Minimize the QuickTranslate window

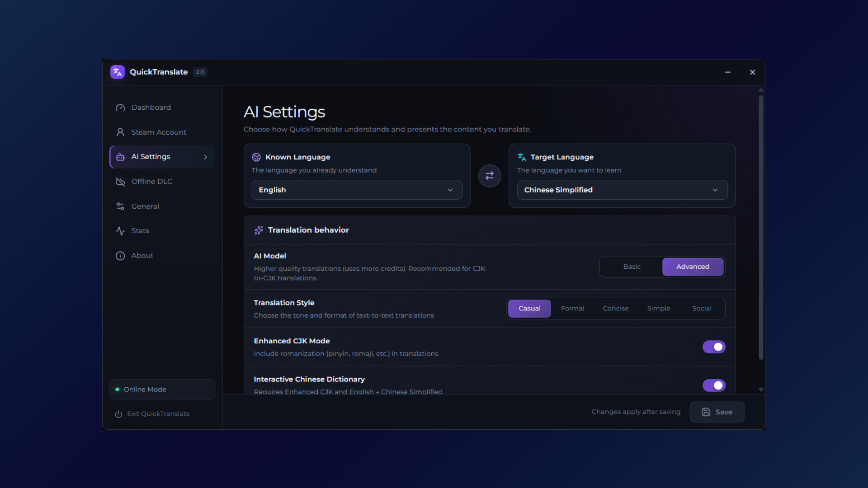pos(727,72)
